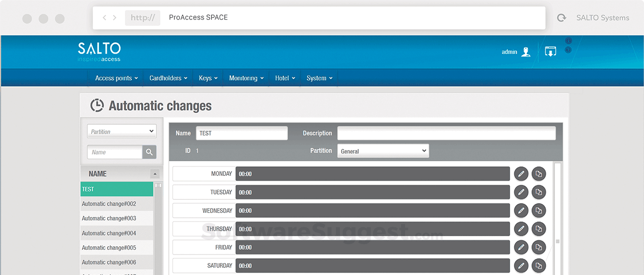Screen dimensions: 644x275
Task: Edit Friday's time with the pencil icon
Action: [x=521, y=247]
